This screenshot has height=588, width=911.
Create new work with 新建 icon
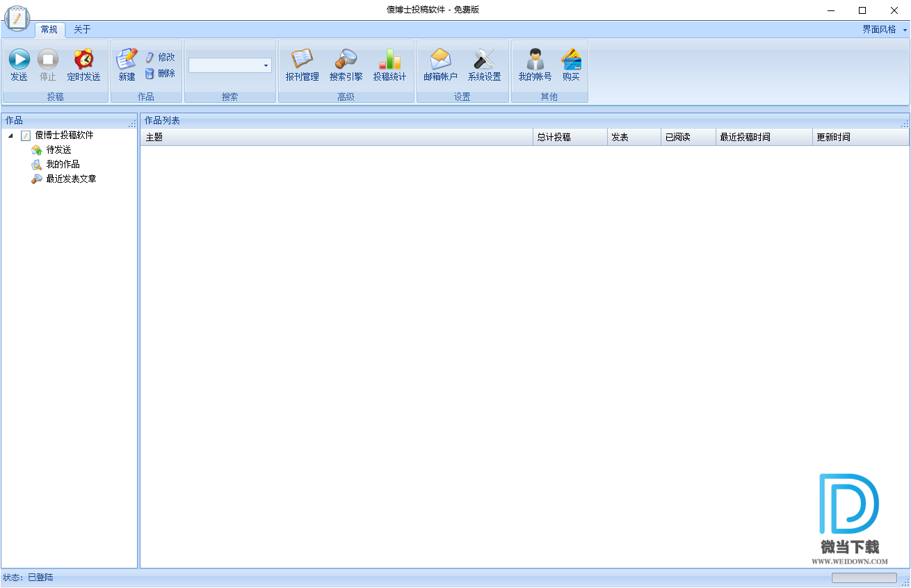[x=127, y=60]
